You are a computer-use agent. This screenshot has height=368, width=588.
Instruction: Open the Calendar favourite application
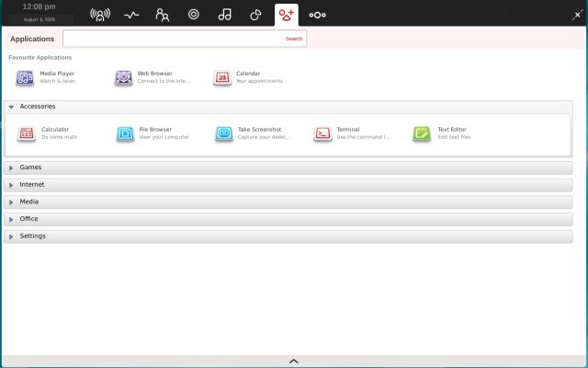pos(248,77)
